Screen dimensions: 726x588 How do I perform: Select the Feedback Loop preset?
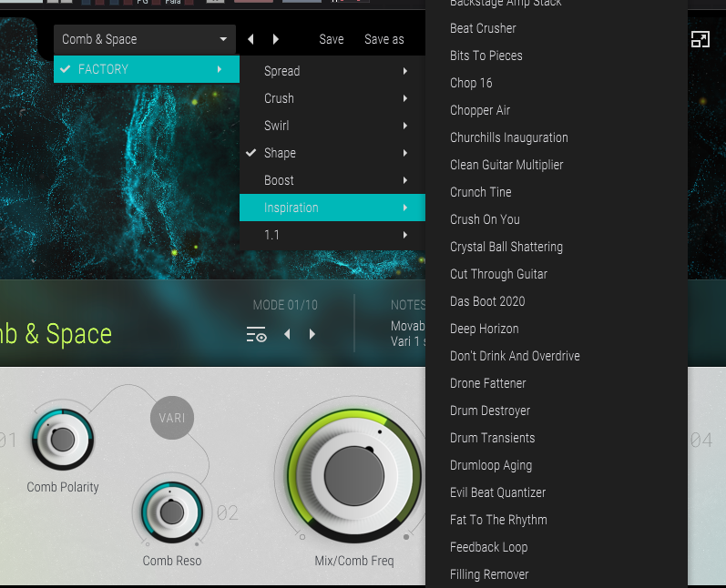[x=557, y=547]
